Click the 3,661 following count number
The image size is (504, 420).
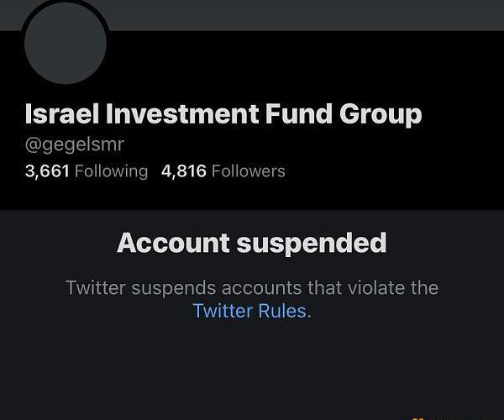47,171
